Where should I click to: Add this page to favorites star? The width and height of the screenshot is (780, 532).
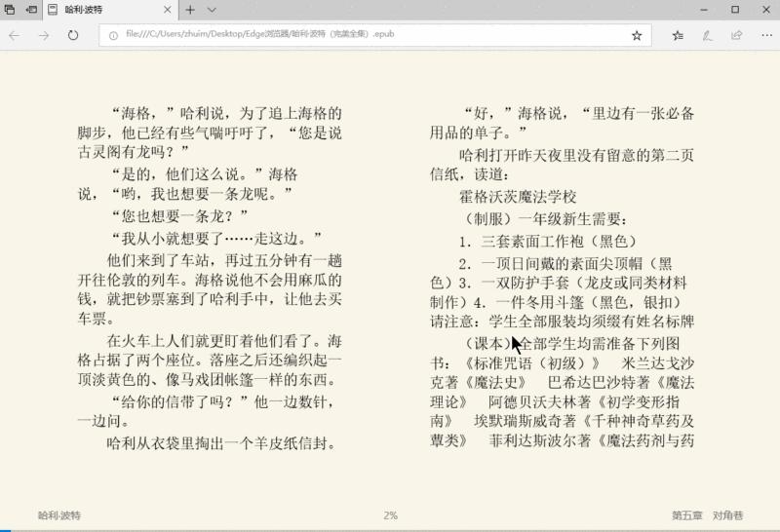[x=637, y=35]
